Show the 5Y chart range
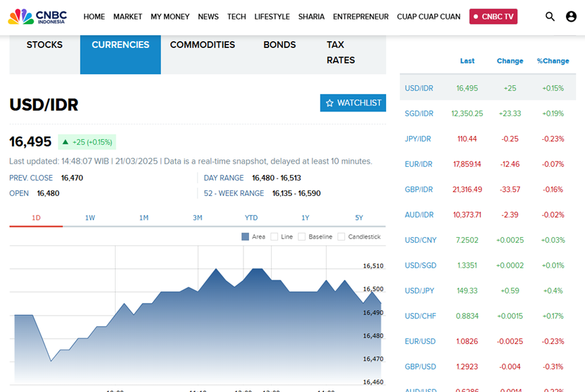 click(359, 218)
